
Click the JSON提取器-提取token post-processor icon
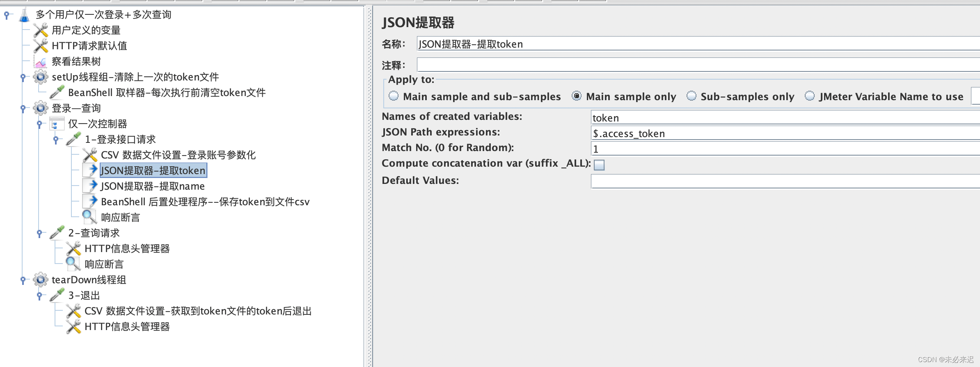pyautogui.click(x=90, y=170)
